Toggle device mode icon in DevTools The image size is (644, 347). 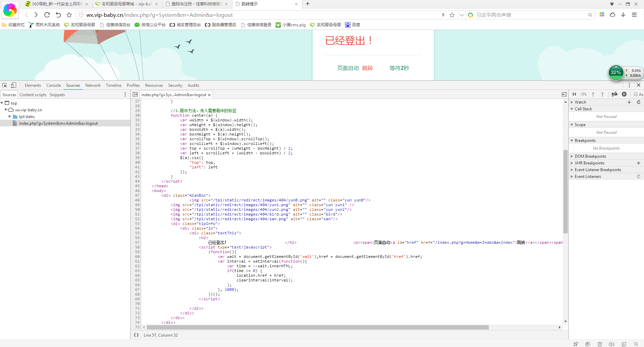[x=13, y=85]
